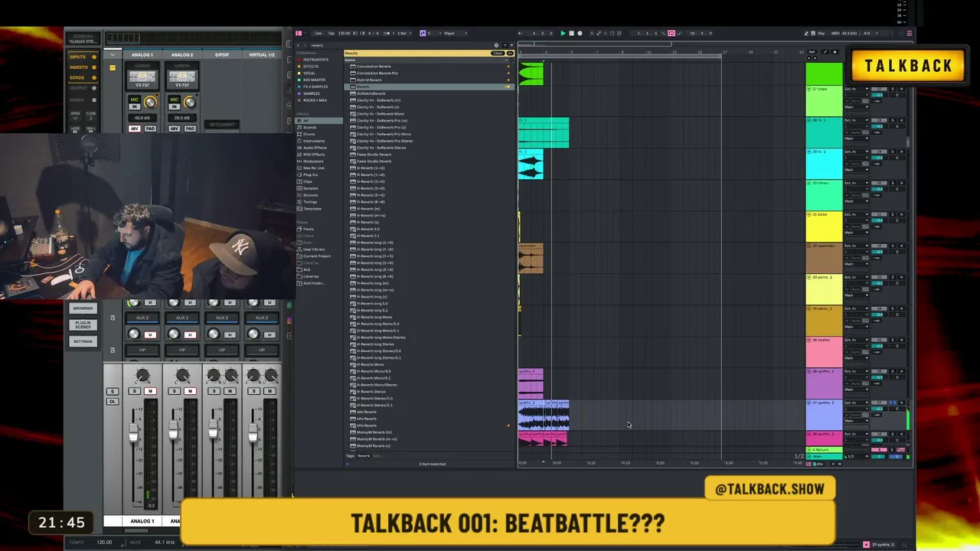Collapse the 30 hihats track
This screenshot has height=551, width=980.
809,183
